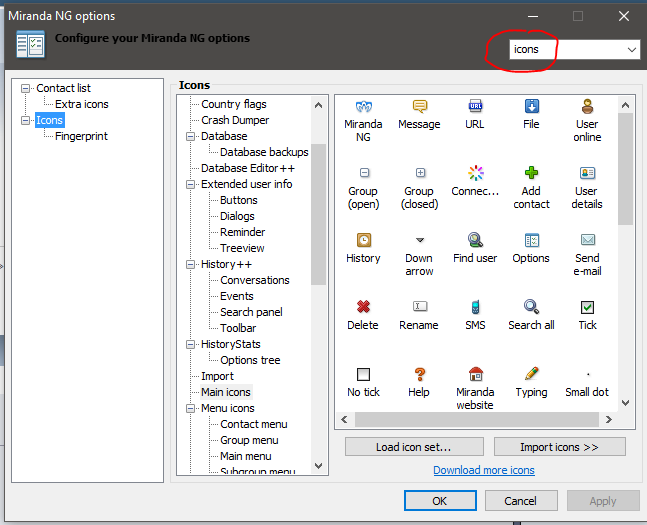Select the Message icon
Screen dimensions: 647x525
coord(420,106)
